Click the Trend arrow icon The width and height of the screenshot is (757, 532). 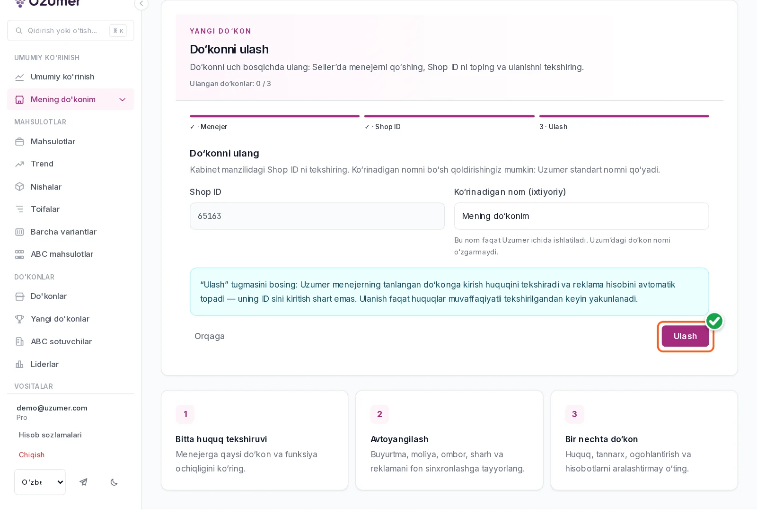tap(19, 164)
